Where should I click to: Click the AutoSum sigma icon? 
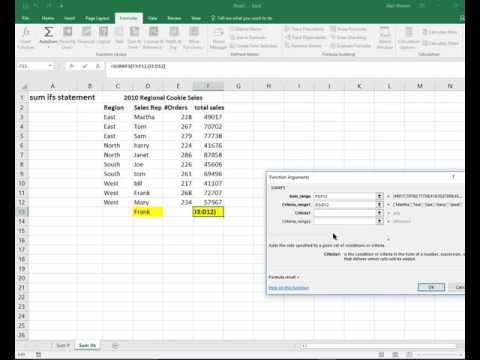click(48, 32)
